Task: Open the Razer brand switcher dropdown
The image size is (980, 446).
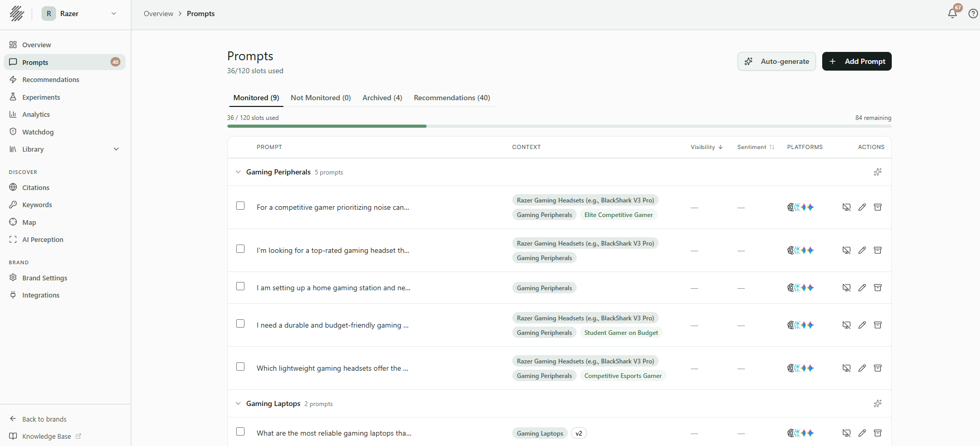Action: [79, 13]
